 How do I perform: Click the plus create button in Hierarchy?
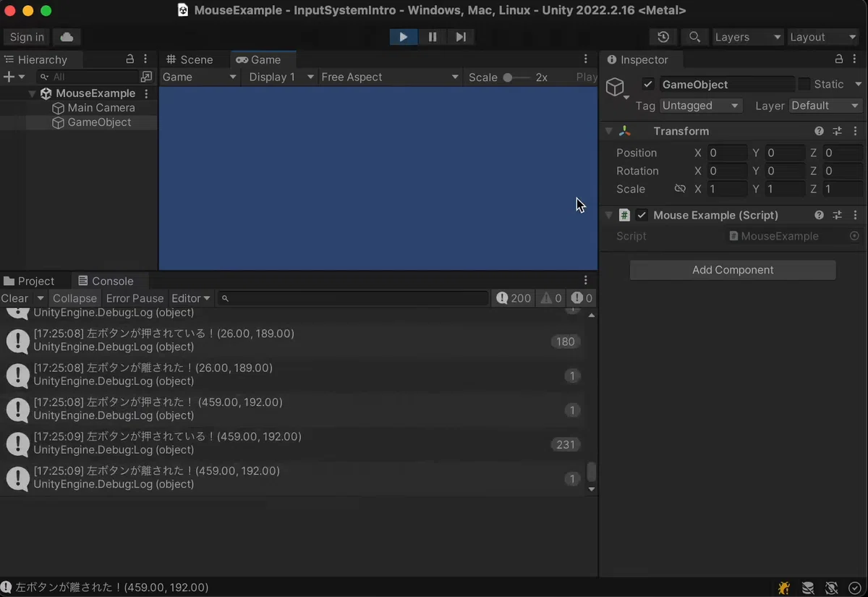pyautogui.click(x=9, y=77)
